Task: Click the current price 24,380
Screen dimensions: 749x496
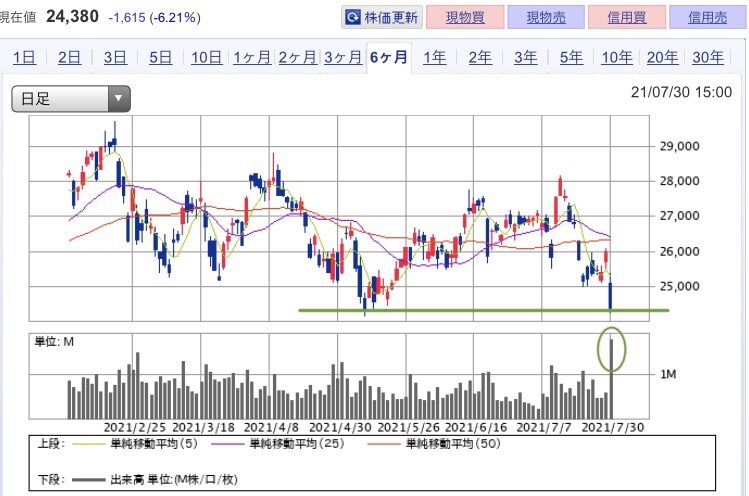Action: [x=72, y=17]
